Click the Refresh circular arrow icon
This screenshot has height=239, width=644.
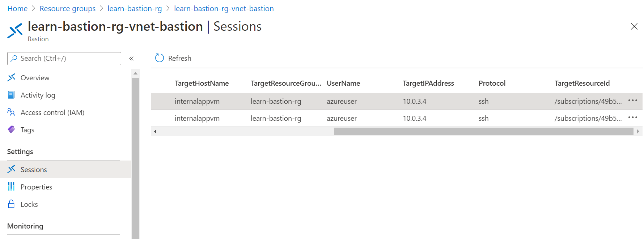[x=160, y=58]
